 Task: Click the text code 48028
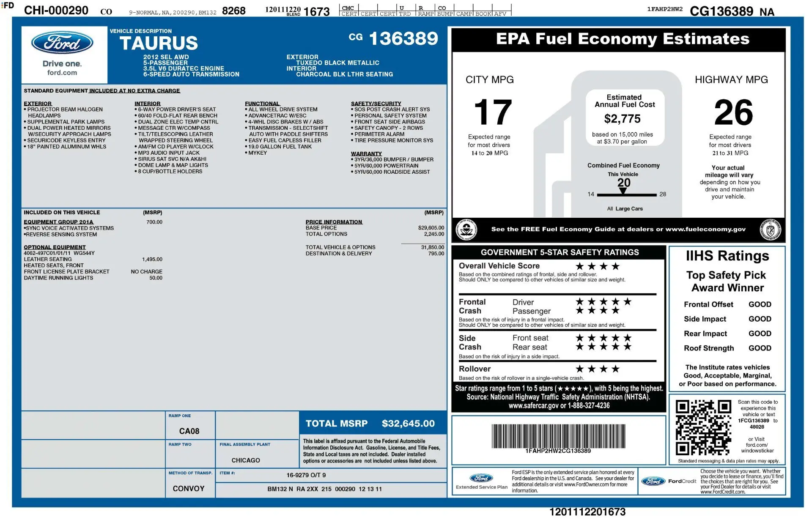pyautogui.click(x=757, y=427)
